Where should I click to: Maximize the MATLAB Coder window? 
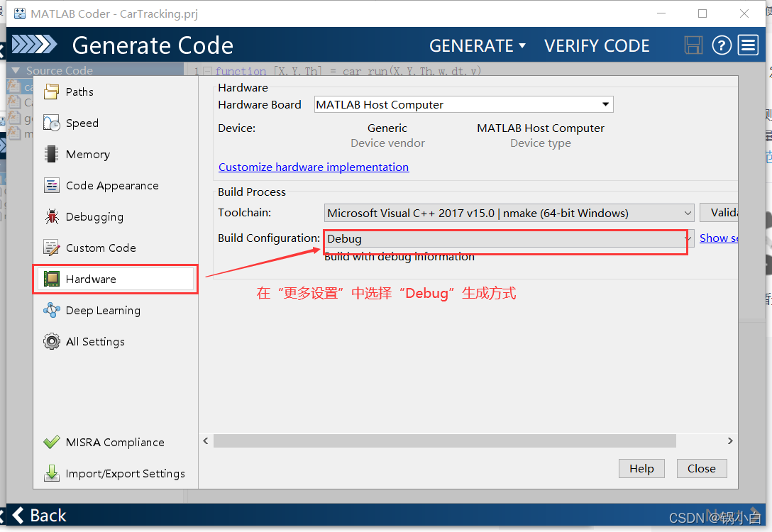[702, 13]
